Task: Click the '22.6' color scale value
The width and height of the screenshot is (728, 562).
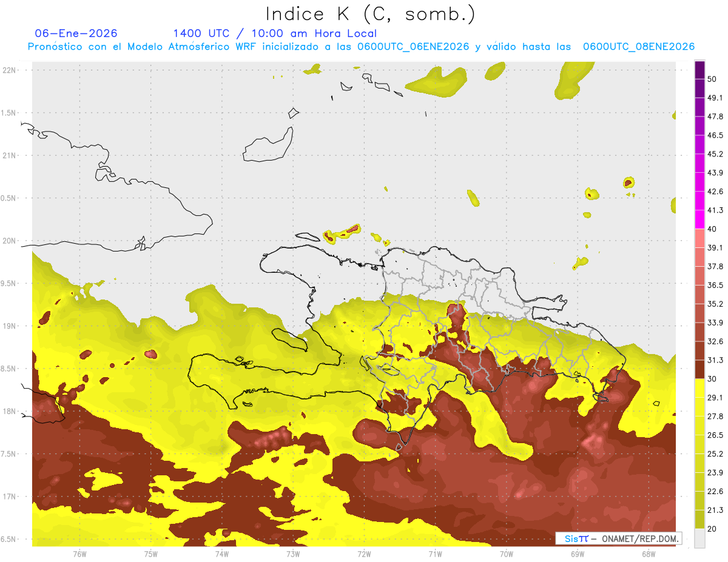Action: [x=715, y=492]
